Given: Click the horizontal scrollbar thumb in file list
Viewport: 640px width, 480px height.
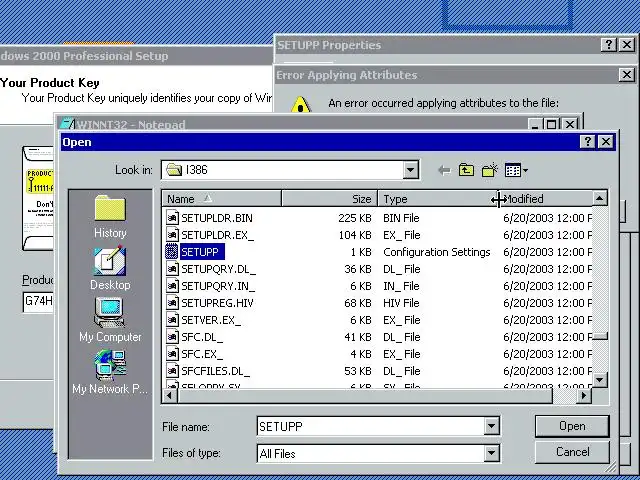Looking at the screenshot, I should coord(365,395).
